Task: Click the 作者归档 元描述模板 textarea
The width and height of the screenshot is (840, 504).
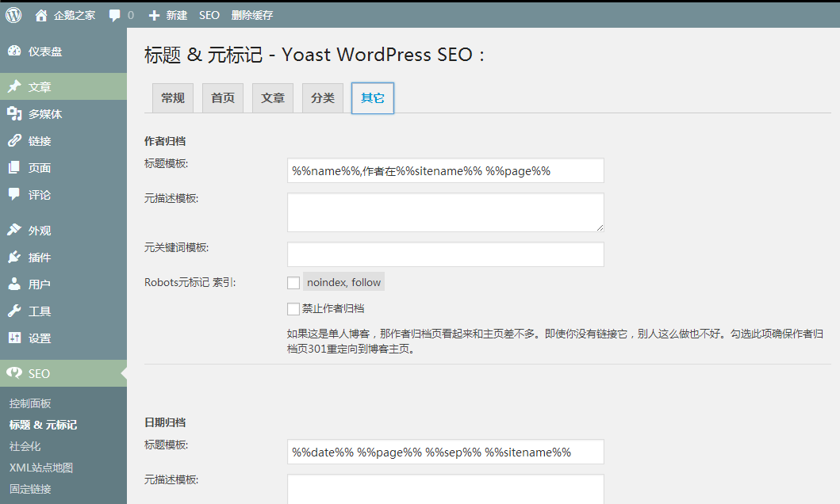Action: click(445, 212)
